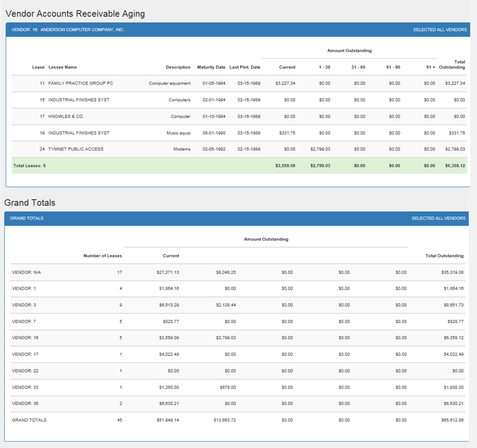The image size is (477, 448).
Task: Select the "$35,319.38" total outstanding value
Action: click(452, 272)
